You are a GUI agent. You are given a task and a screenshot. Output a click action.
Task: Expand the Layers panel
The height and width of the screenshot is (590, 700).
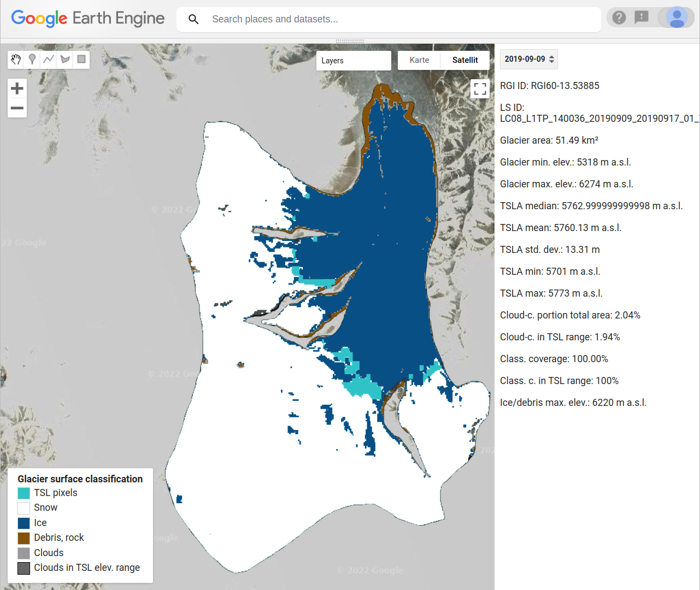(x=354, y=61)
